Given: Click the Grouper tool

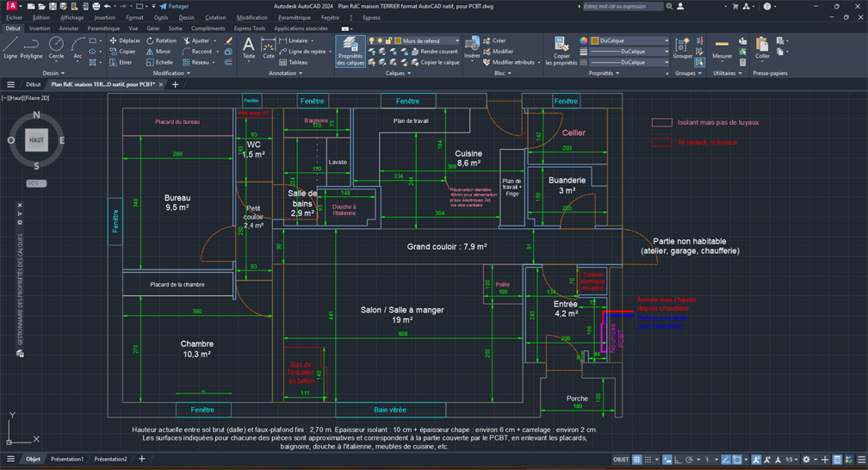Looking at the screenshot, I should tap(683, 48).
